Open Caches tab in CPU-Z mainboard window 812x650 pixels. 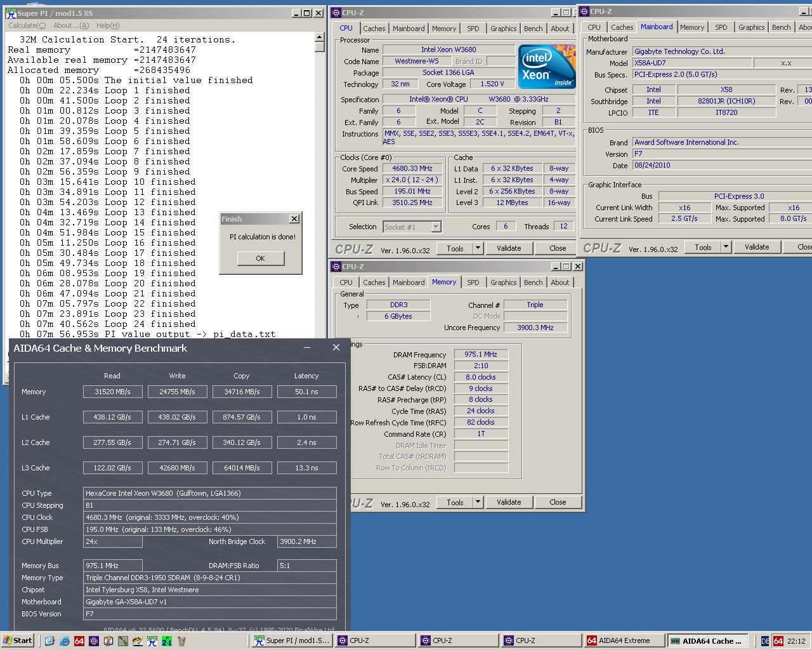pyautogui.click(x=622, y=27)
